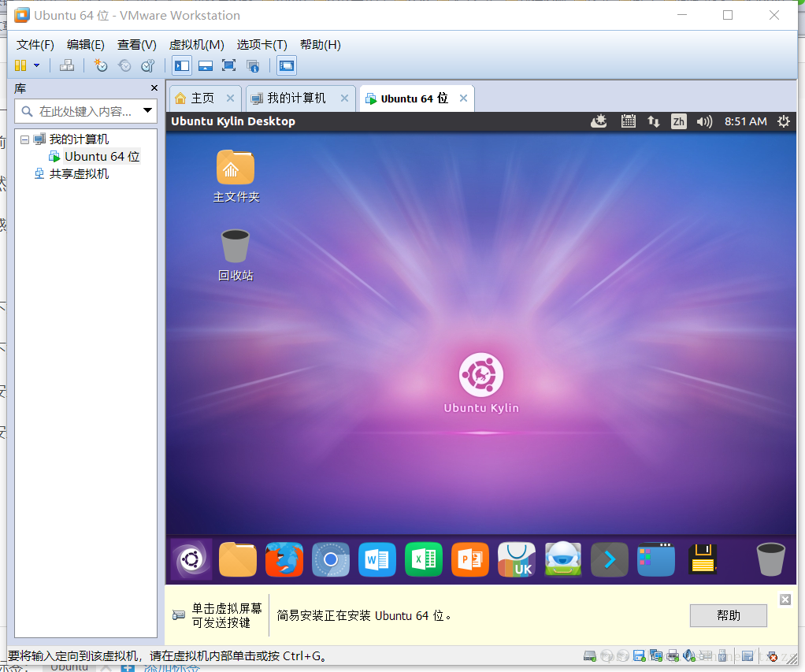Open the trash in the dock

coord(770,559)
